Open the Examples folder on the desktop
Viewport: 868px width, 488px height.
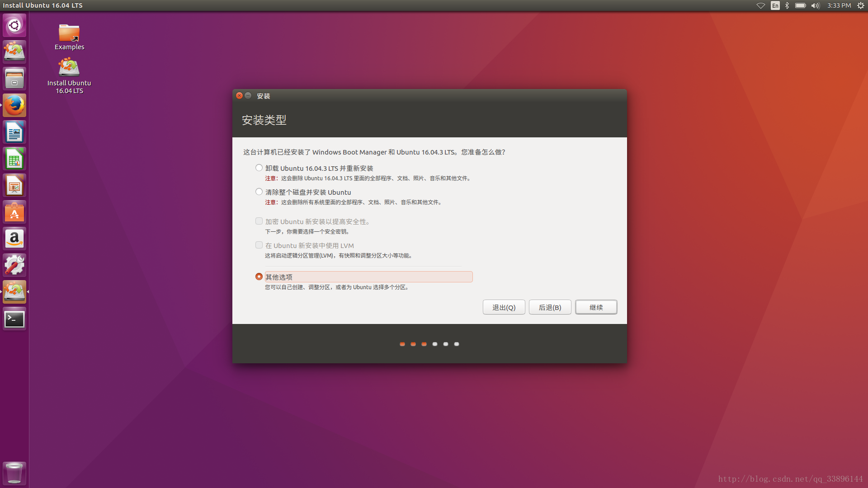pyautogui.click(x=69, y=37)
